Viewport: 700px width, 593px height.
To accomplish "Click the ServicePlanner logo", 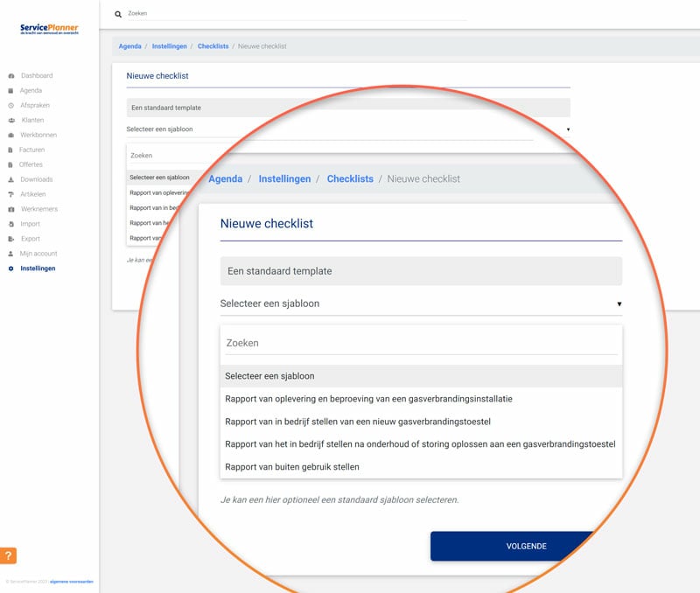I will click(49, 29).
